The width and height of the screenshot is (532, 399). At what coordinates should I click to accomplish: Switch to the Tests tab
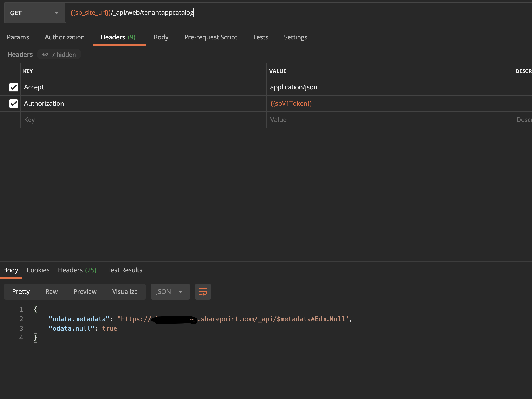click(x=260, y=37)
